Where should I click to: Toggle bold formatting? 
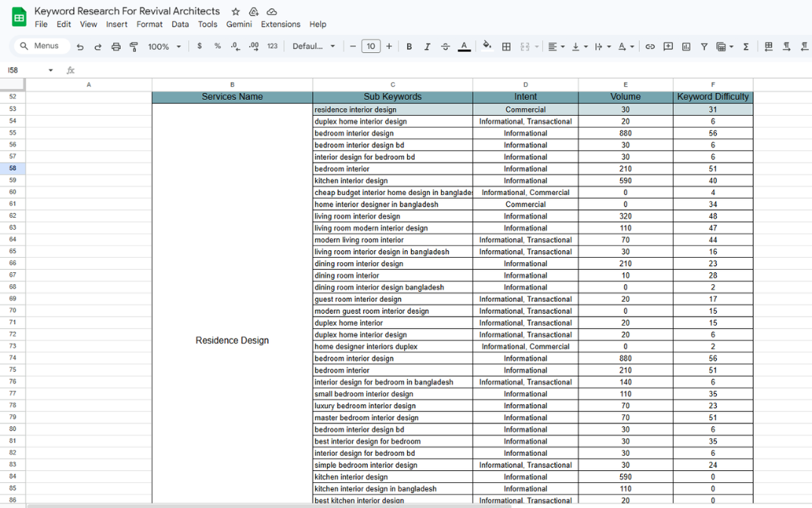[409, 47]
